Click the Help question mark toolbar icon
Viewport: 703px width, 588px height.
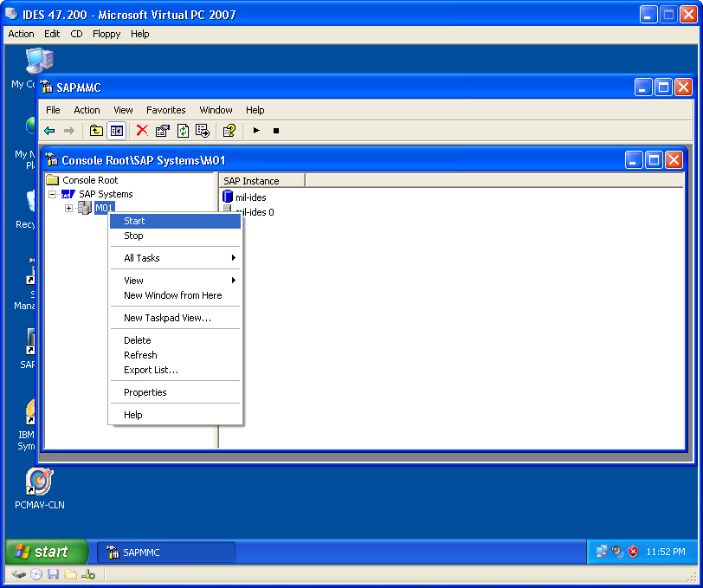pos(229,131)
